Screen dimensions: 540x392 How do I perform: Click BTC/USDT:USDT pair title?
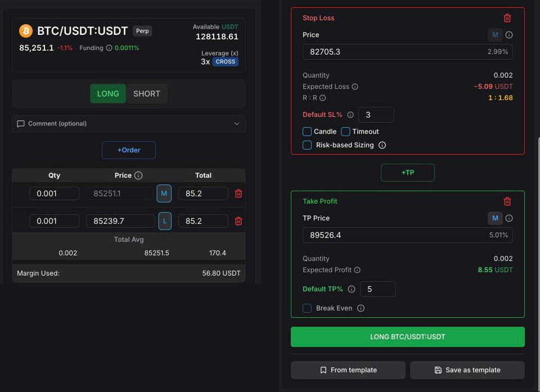pos(82,31)
